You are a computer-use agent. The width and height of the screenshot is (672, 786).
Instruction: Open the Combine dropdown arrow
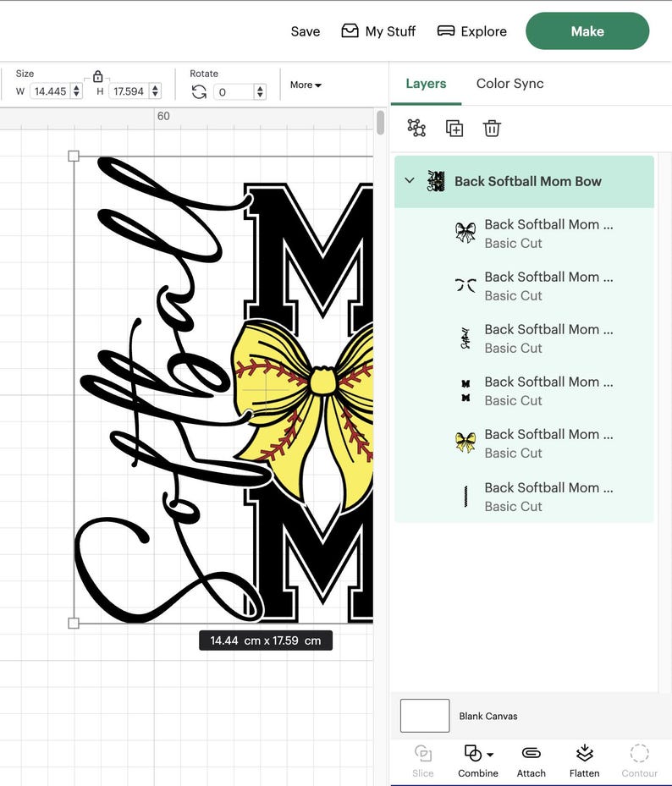(491, 755)
